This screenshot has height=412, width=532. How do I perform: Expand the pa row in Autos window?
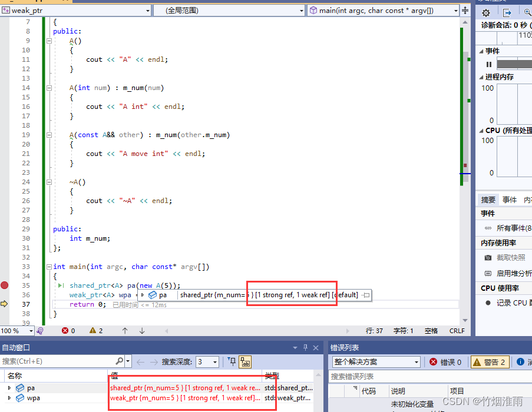click(x=9, y=388)
